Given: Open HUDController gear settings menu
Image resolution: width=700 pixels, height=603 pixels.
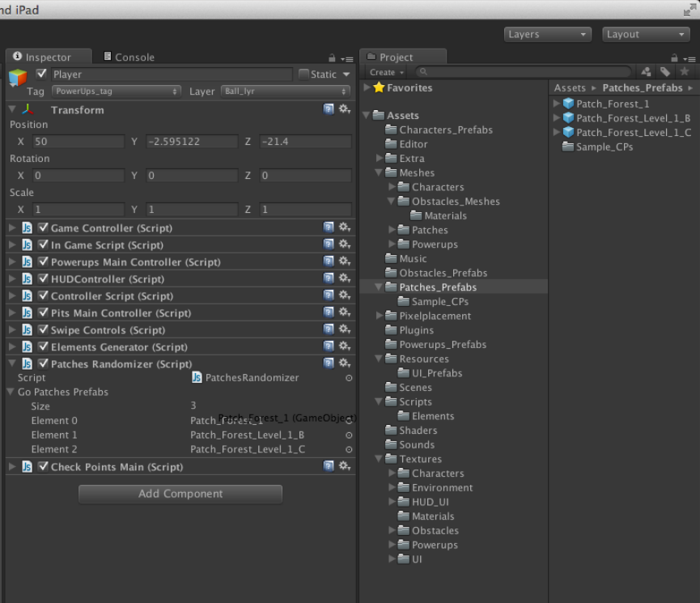Looking at the screenshot, I should pyautogui.click(x=344, y=278).
